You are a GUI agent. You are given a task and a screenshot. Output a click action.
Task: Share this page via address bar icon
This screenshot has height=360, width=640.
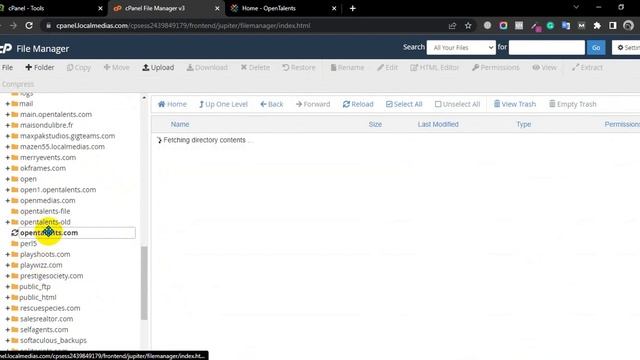452,26
